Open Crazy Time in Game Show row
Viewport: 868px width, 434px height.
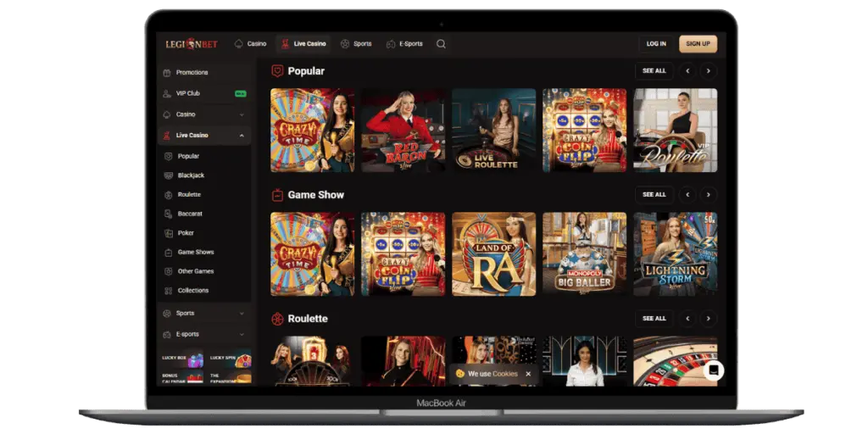click(312, 254)
